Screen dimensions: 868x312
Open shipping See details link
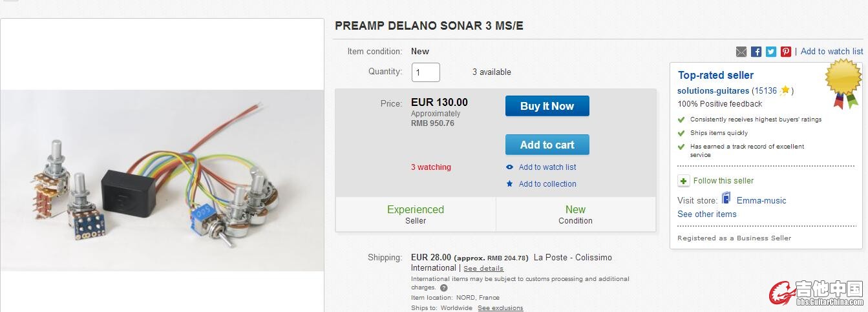pos(483,268)
